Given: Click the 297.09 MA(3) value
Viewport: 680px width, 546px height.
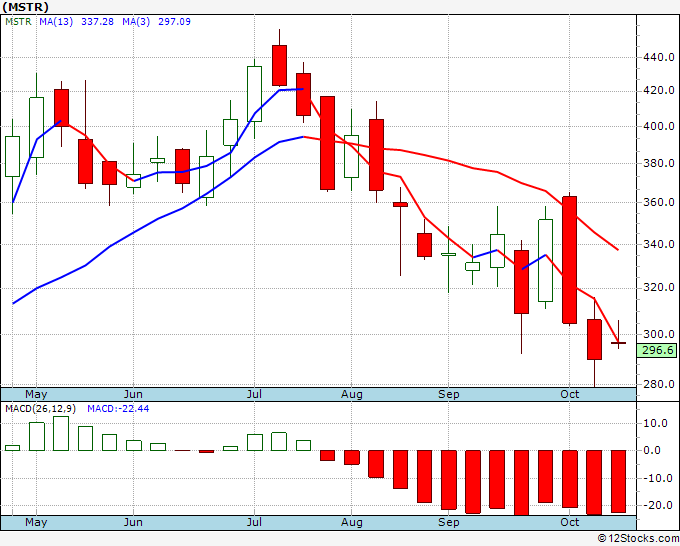Looking at the screenshot, I should coord(174,22).
